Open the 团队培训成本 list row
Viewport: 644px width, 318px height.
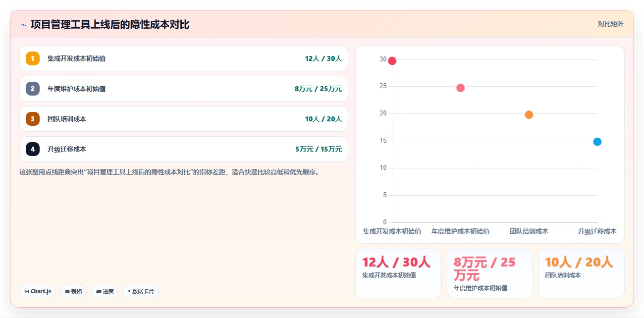click(184, 119)
